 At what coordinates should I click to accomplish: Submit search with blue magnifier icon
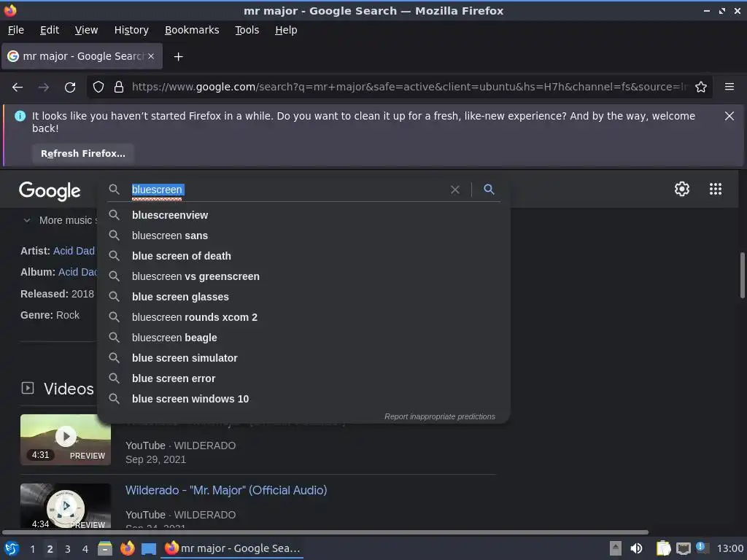coord(489,190)
